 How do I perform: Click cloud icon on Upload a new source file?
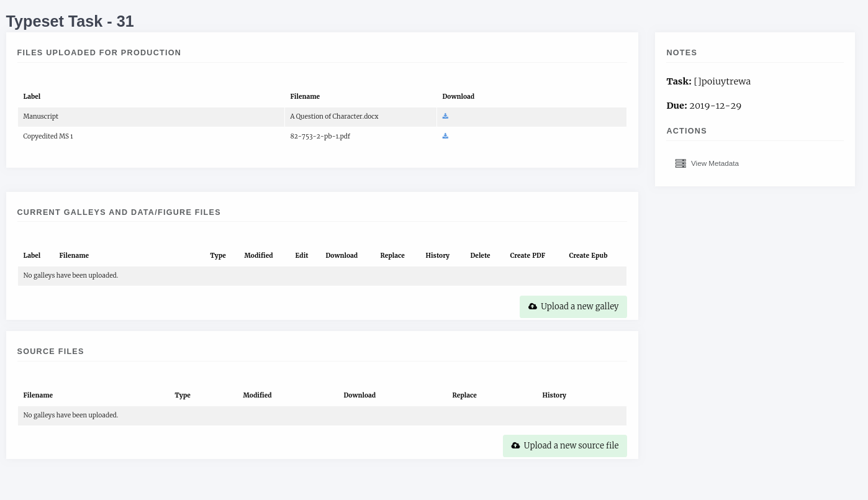515,445
